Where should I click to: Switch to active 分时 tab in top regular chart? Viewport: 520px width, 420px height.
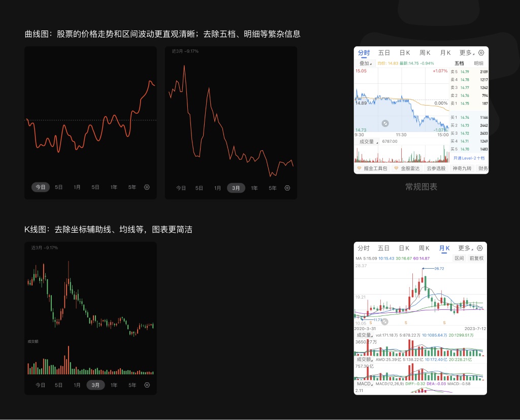[x=364, y=53]
